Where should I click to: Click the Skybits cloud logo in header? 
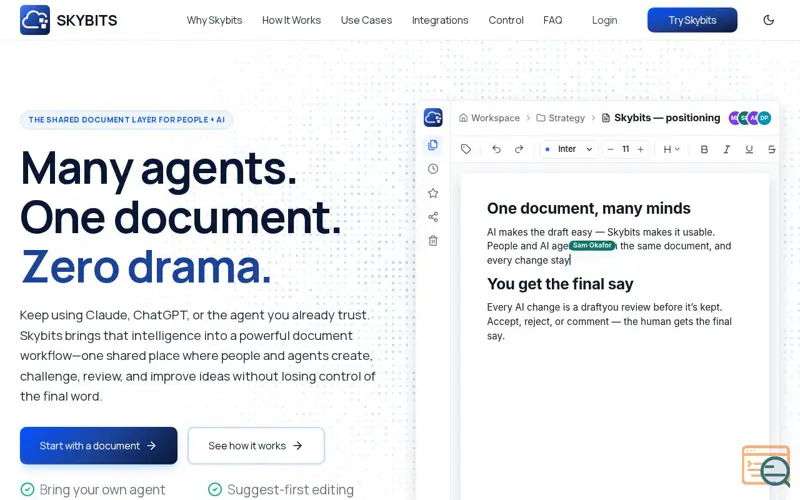tap(35, 20)
